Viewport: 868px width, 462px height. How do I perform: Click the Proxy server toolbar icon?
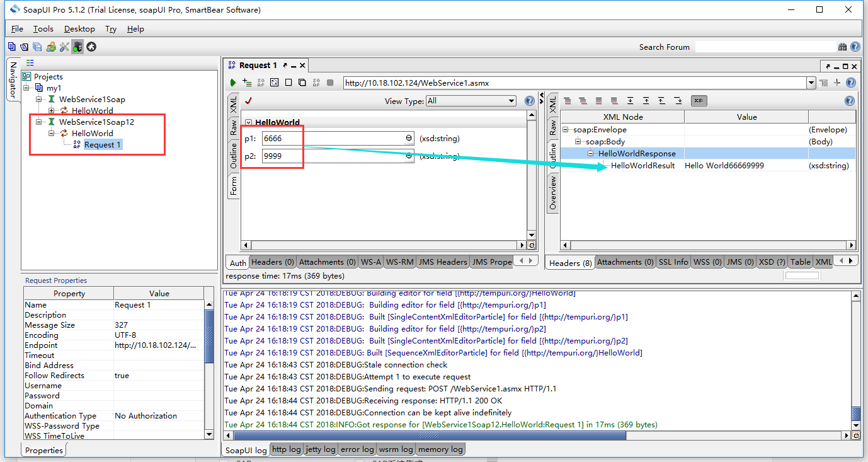[77, 47]
